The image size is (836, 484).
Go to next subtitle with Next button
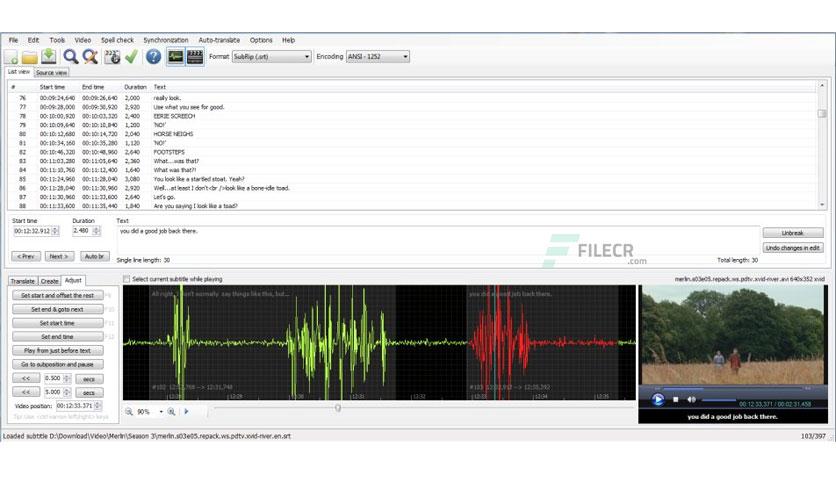coord(59,256)
